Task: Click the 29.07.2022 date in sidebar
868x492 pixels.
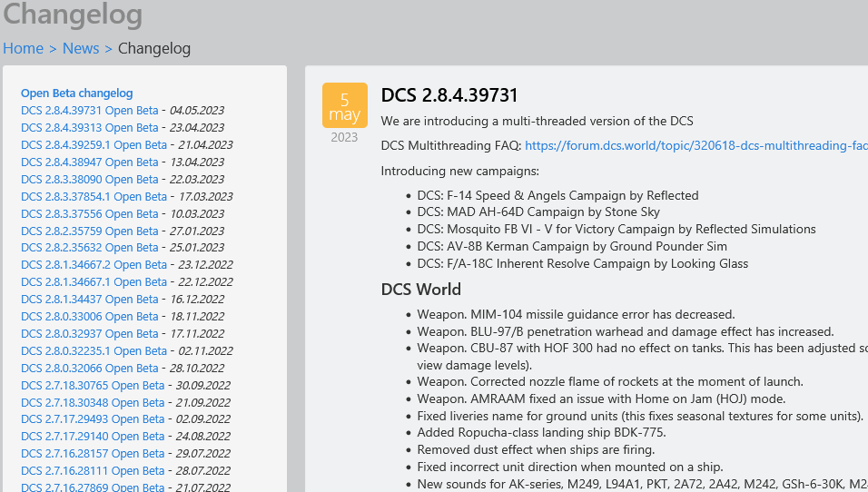Action: pyautogui.click(x=203, y=453)
